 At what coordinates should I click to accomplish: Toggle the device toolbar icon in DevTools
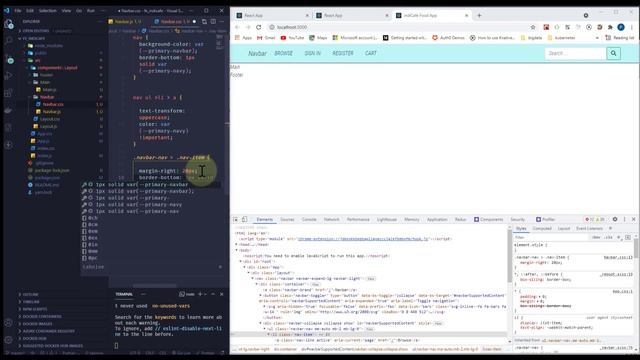244,220
